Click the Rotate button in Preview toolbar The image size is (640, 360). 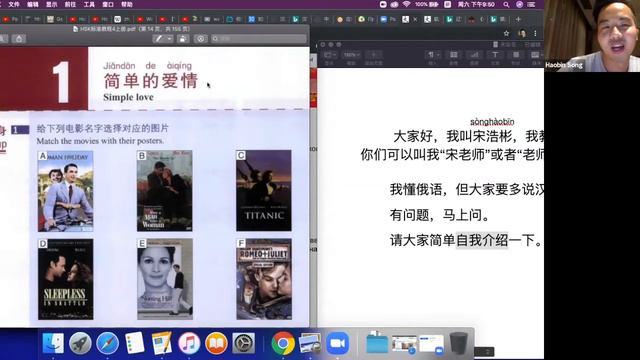tap(183, 39)
